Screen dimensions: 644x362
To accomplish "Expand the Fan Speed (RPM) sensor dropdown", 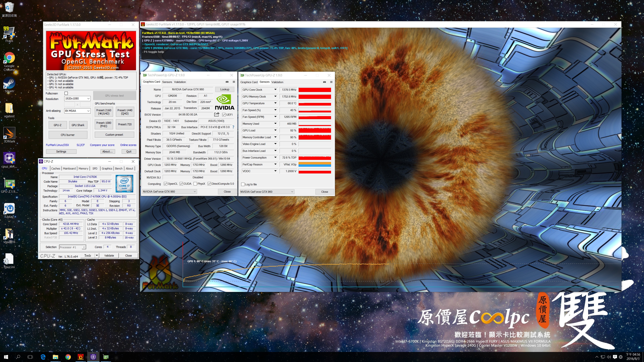I will tap(275, 117).
